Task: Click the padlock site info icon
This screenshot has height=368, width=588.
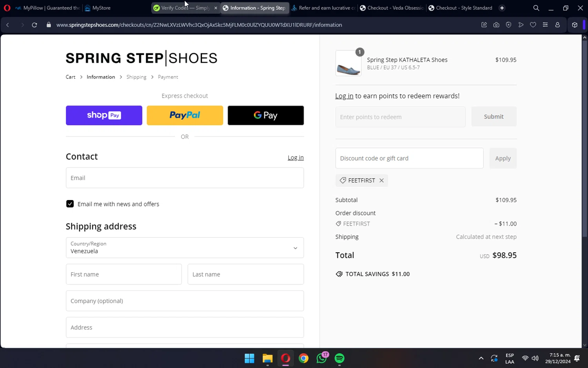Action: pyautogui.click(x=49, y=25)
